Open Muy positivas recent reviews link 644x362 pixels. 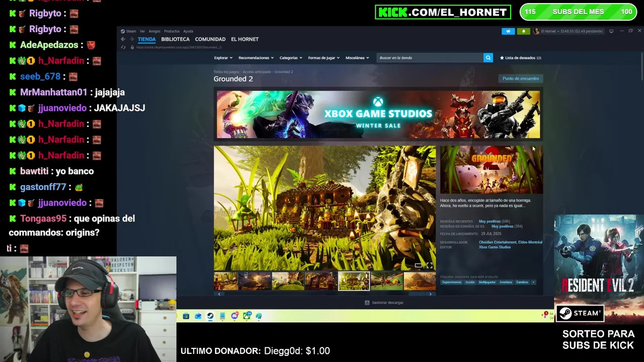(x=490, y=221)
